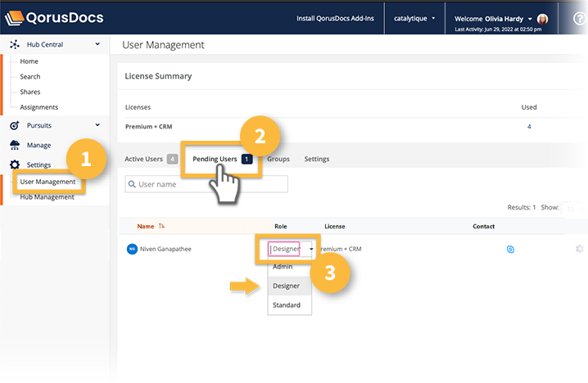Click Install QorusDocs Add-Ins link
The width and height of the screenshot is (588, 383).
tap(335, 18)
